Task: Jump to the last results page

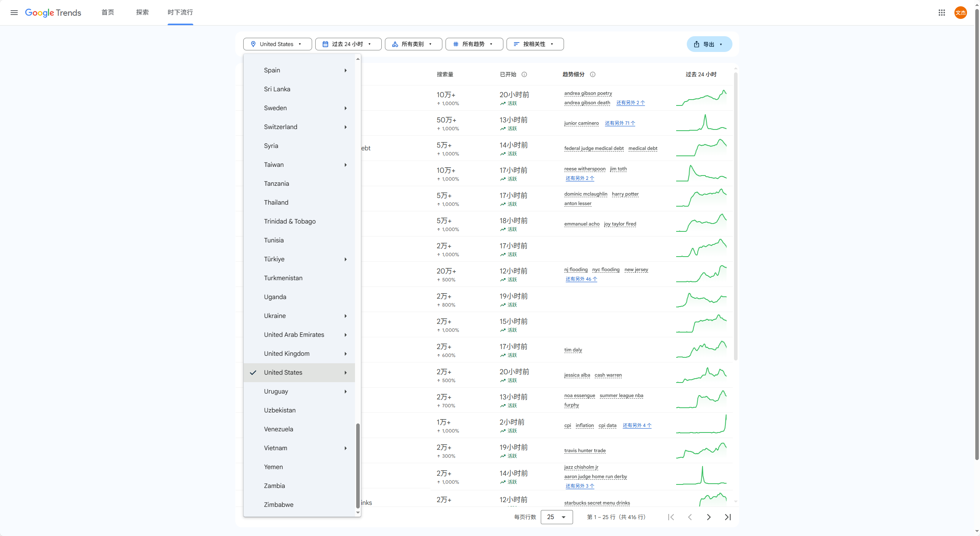Action: point(728,517)
